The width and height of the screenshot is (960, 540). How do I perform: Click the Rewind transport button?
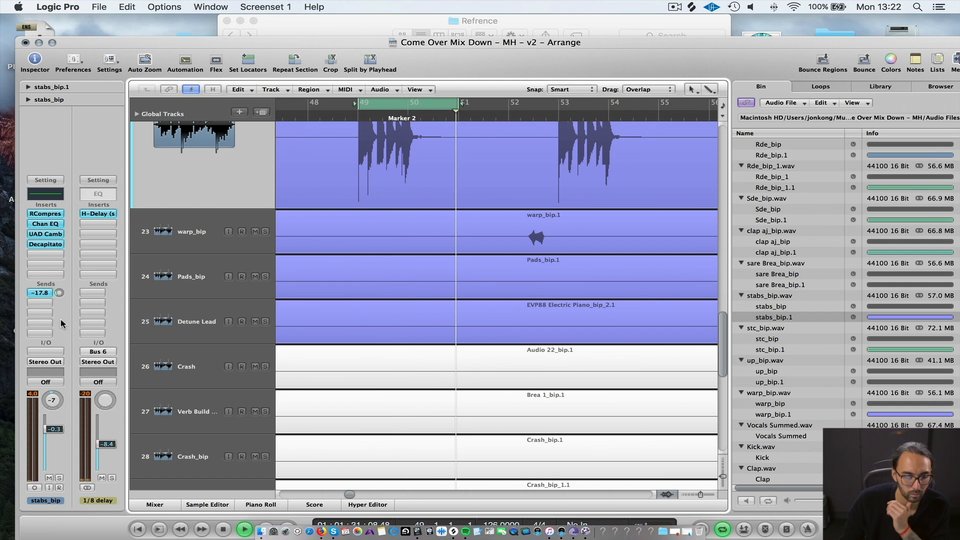180,529
